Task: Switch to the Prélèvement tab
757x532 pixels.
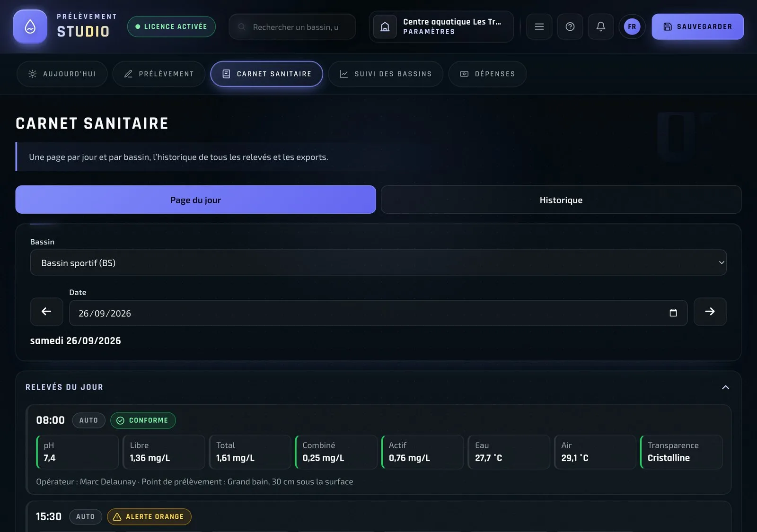Action: pos(159,74)
